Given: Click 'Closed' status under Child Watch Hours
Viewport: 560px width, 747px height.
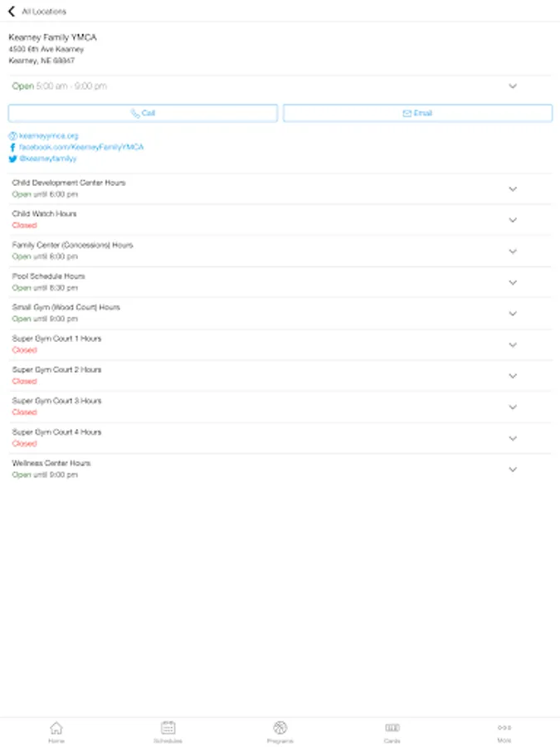Looking at the screenshot, I should click(x=24, y=225).
